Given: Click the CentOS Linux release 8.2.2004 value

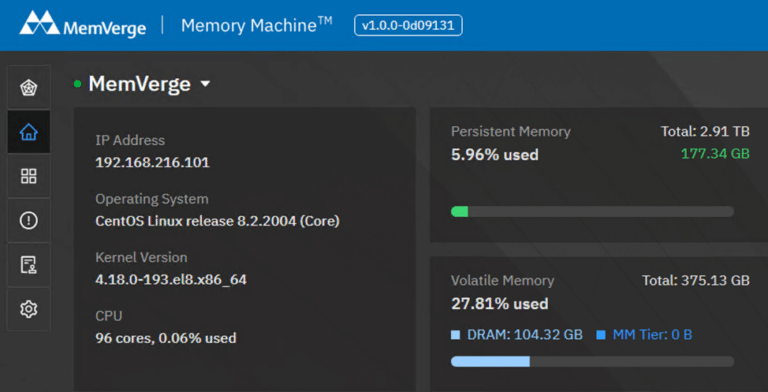Looking at the screenshot, I should (217, 221).
